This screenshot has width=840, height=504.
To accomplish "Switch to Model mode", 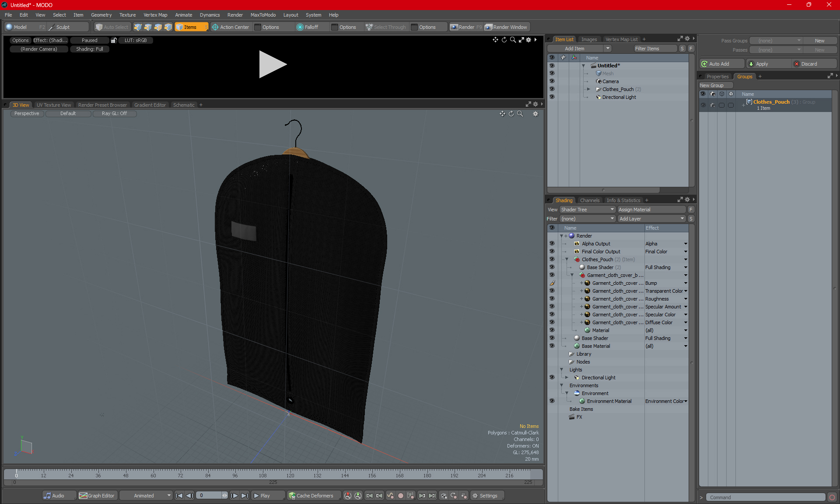I will [25, 27].
